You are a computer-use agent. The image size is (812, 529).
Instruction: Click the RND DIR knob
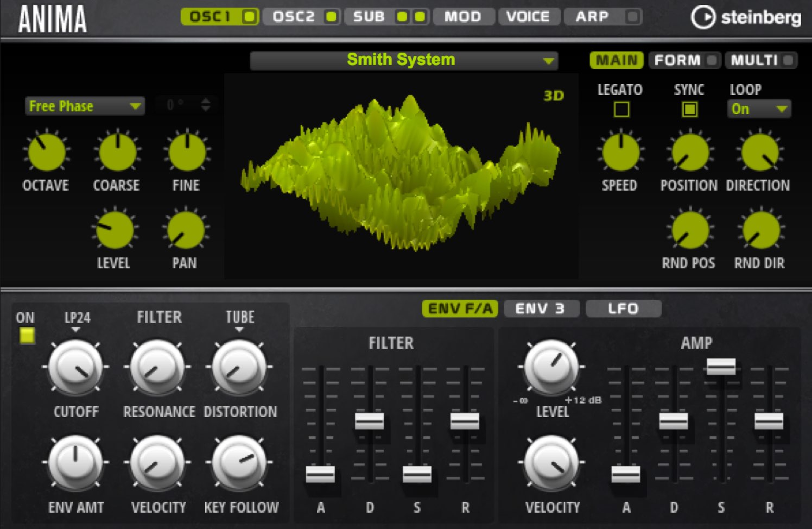[760, 230]
